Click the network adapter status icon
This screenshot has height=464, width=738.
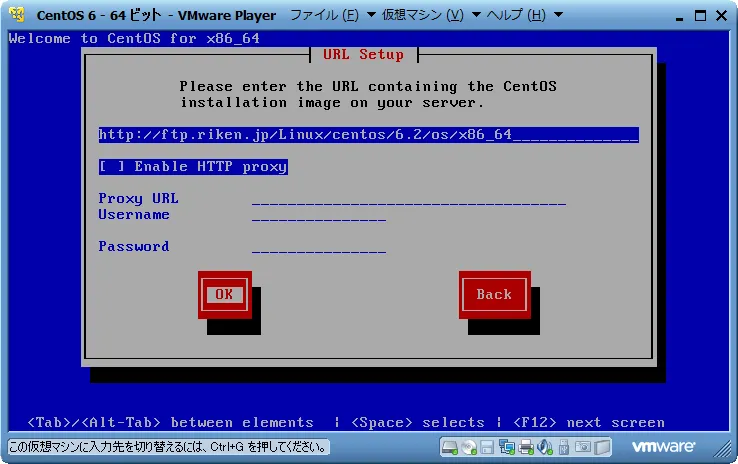[506, 447]
